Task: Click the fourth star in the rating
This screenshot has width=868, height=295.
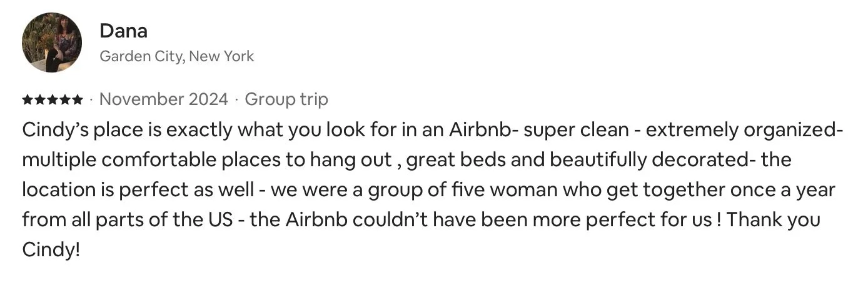Action: click(64, 99)
